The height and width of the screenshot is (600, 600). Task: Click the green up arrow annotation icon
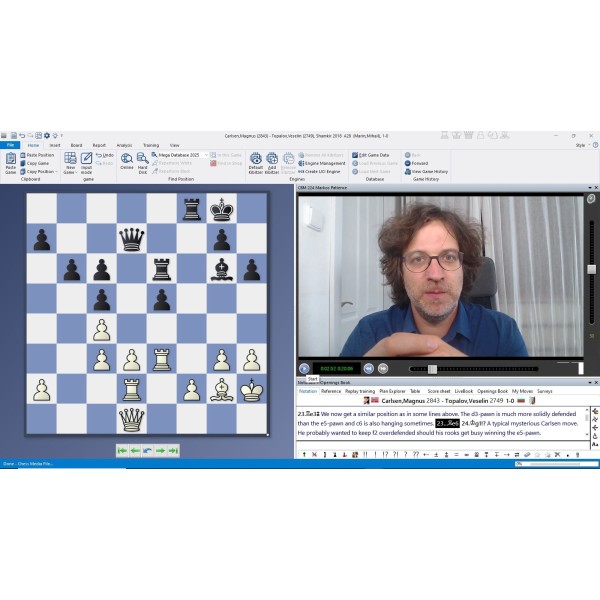304,455
